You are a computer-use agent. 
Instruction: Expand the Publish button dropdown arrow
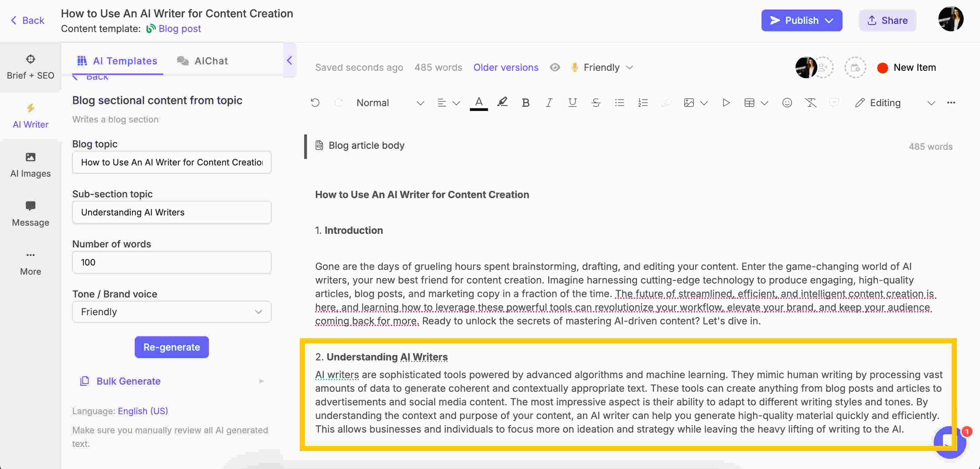tap(829, 21)
